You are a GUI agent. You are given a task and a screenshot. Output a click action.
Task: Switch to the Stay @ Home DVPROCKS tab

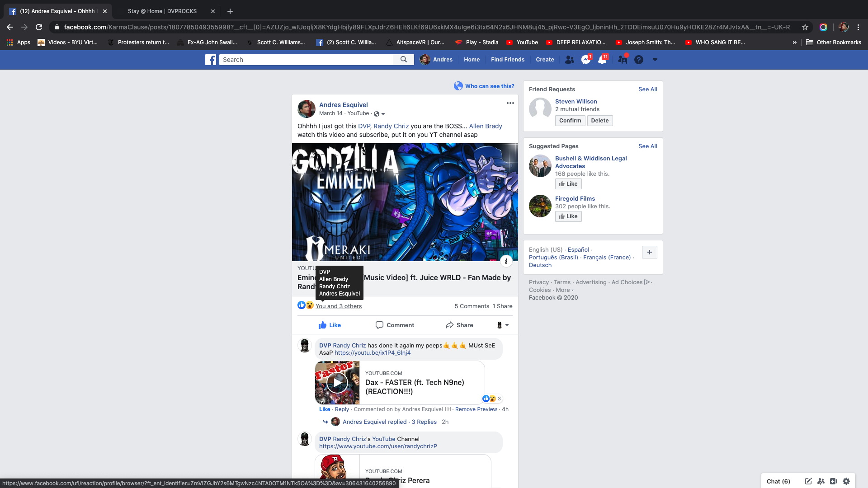click(162, 11)
